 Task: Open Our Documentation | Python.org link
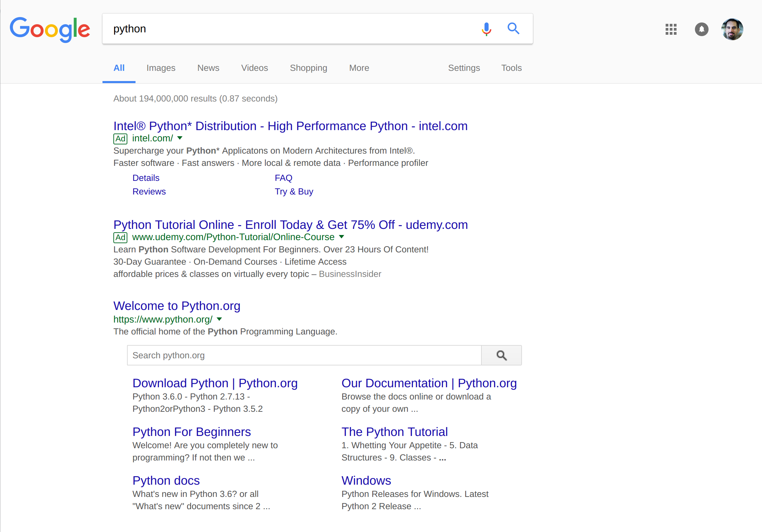tap(429, 383)
